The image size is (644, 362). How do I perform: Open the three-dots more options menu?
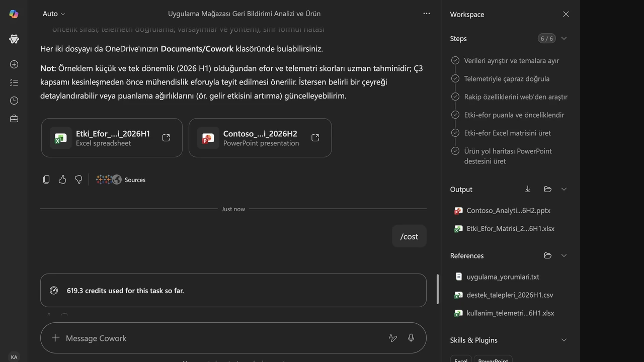point(427,14)
